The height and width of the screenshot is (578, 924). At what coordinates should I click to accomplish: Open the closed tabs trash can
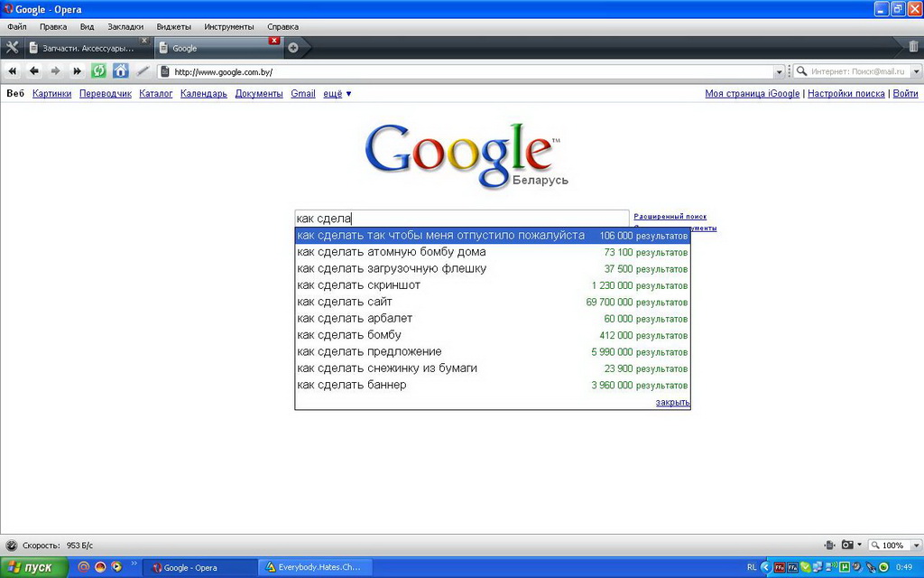click(x=912, y=47)
